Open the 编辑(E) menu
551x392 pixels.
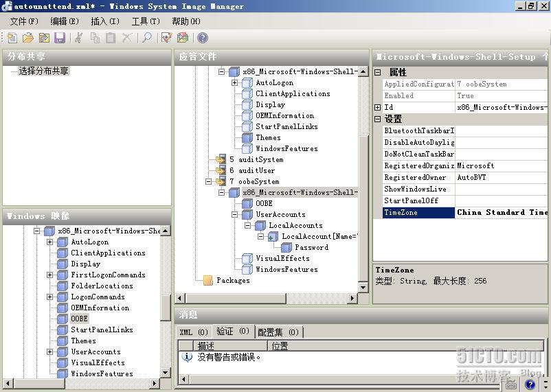tap(65, 21)
